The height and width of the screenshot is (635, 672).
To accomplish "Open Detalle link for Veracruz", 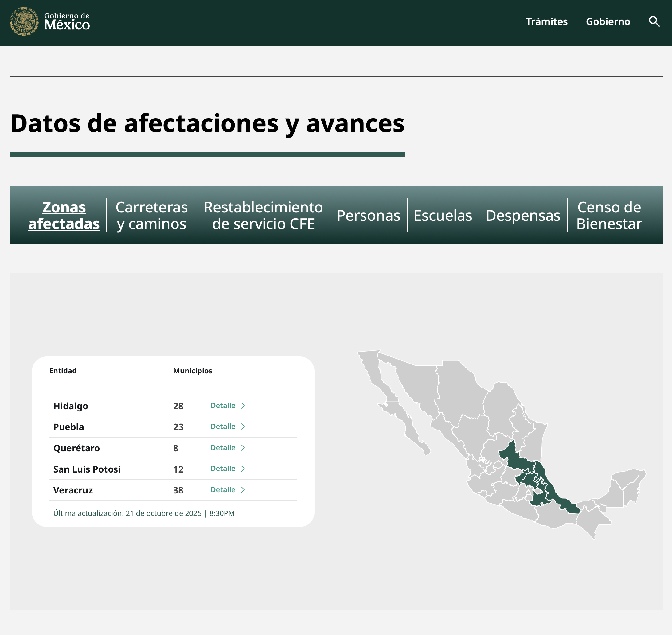I will (223, 489).
